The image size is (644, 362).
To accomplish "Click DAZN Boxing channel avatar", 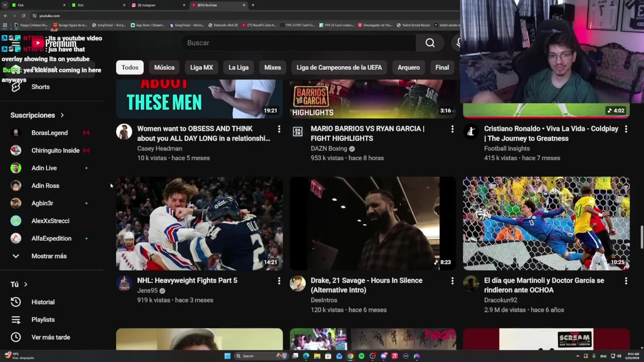I will [297, 132].
